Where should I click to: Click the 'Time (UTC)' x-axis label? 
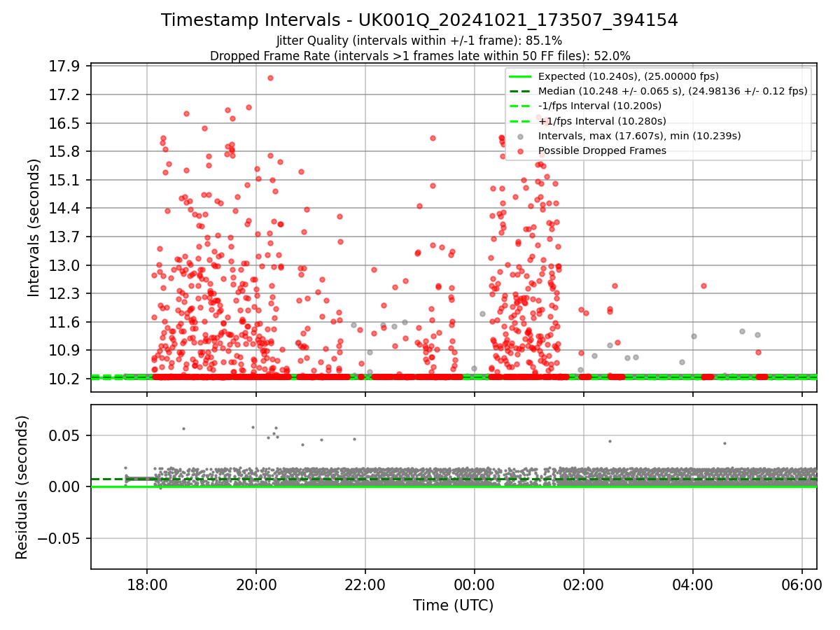[x=453, y=605]
